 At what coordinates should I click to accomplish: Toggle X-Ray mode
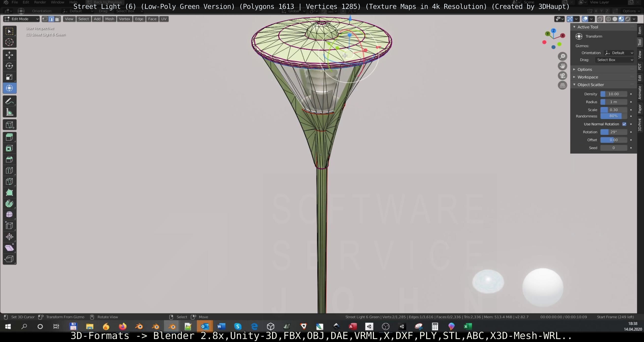tap(600, 19)
